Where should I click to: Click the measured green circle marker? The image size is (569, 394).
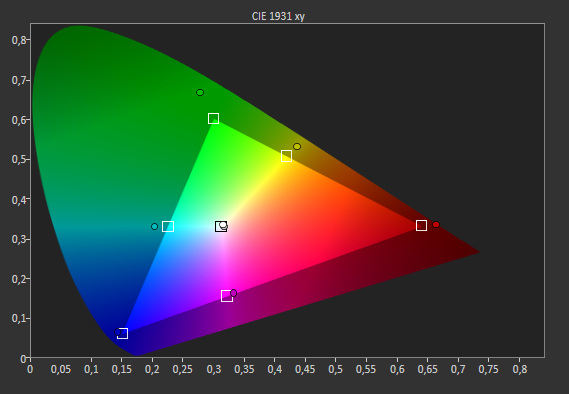point(200,93)
